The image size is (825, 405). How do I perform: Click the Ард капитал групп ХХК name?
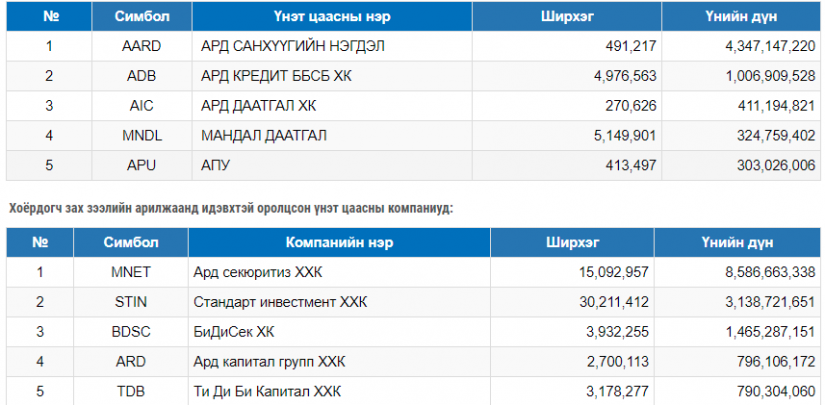point(269,362)
